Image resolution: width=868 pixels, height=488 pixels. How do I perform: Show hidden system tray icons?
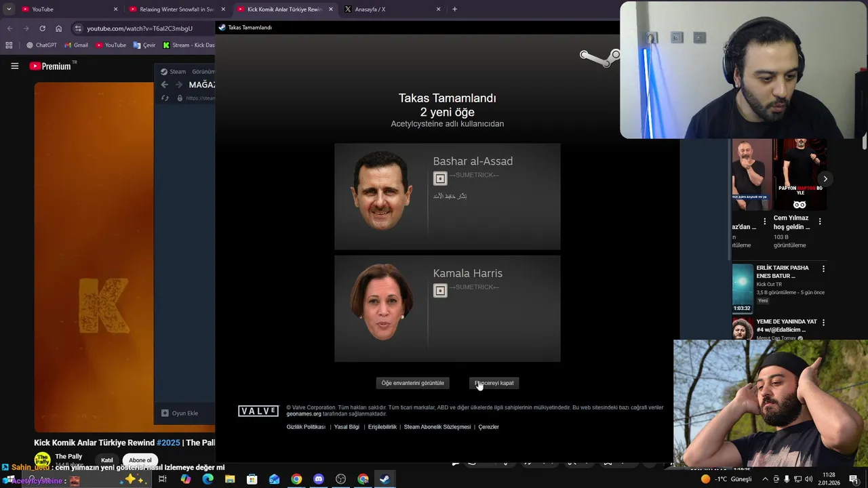point(765,479)
